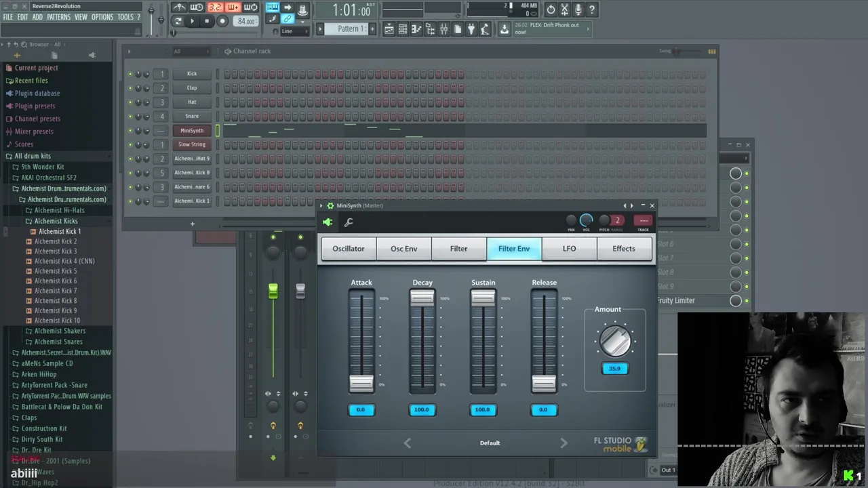Switch pattern/song mode button

click(x=178, y=21)
